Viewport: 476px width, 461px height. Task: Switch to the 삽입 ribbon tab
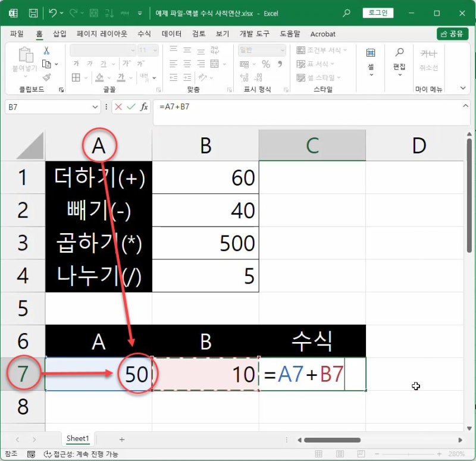tap(59, 34)
